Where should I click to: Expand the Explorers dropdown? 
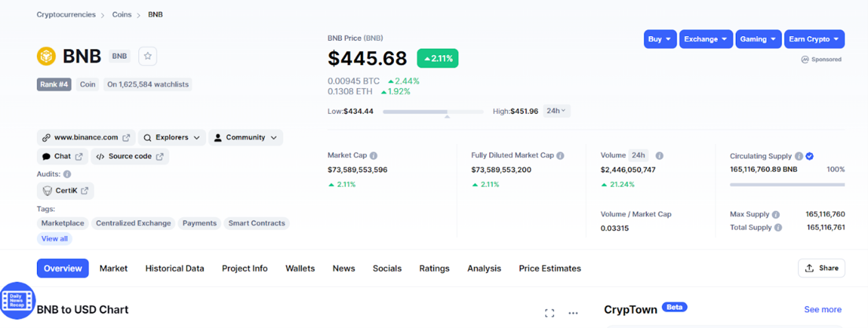[172, 137]
